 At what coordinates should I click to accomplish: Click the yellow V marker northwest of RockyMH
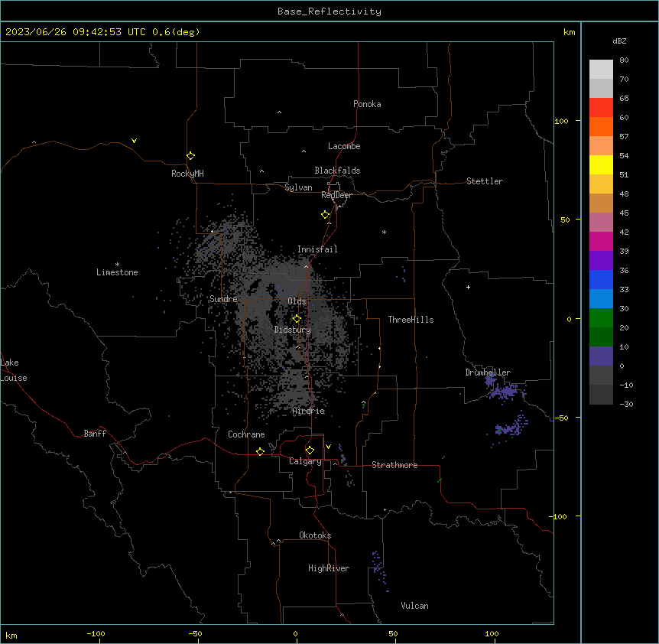(x=134, y=141)
